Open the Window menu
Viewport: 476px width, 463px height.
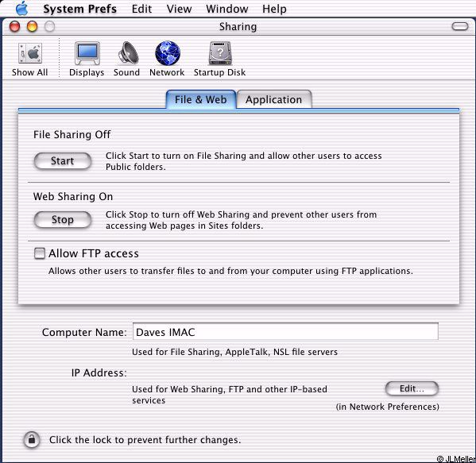227,9
